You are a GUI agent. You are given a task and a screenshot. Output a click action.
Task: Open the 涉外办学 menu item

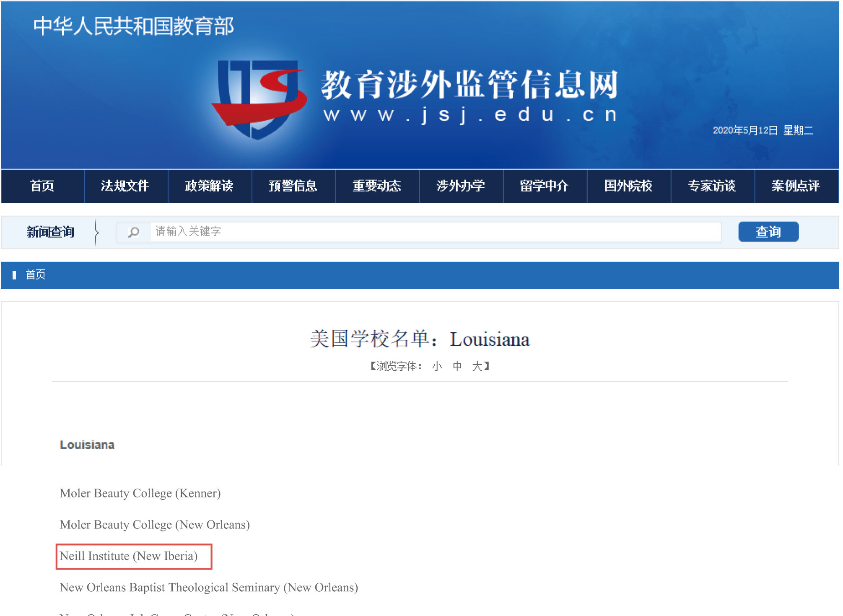coord(461,186)
